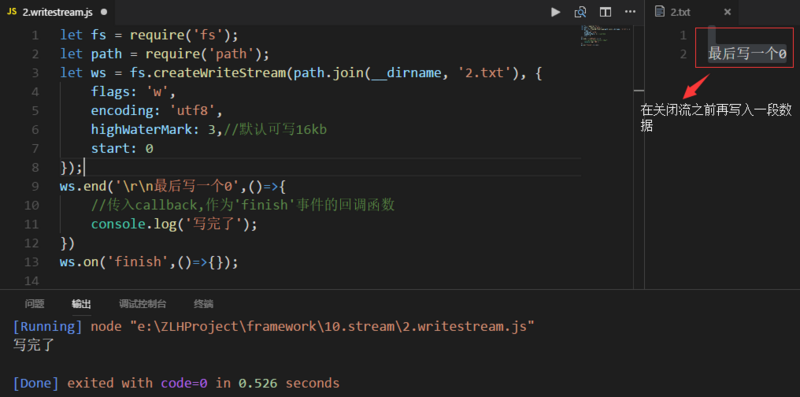Run code with the play icon
Image resolution: width=800 pixels, height=397 pixels.
click(x=556, y=12)
